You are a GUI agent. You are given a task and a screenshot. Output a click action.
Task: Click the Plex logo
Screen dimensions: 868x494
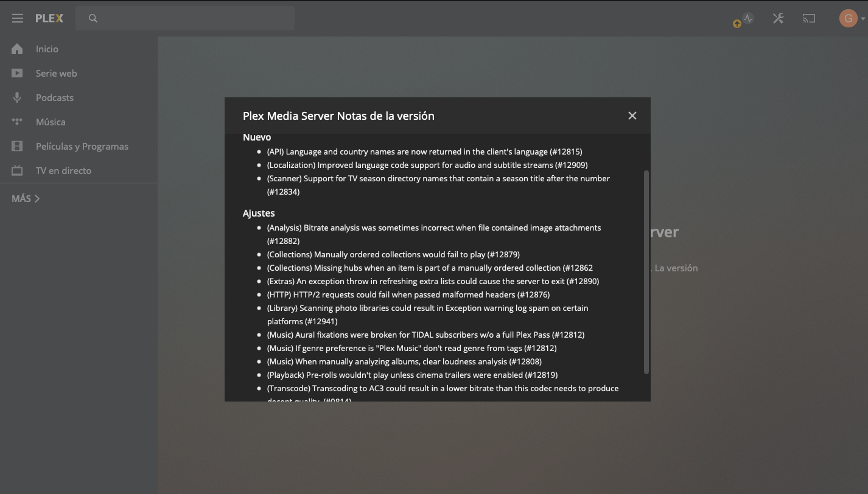(49, 18)
